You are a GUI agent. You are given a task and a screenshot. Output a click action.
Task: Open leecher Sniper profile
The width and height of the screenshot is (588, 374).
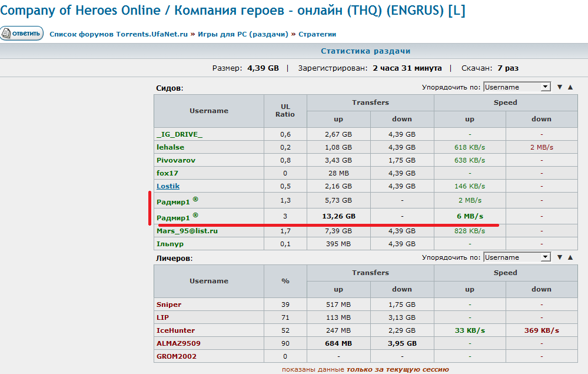[x=169, y=305]
